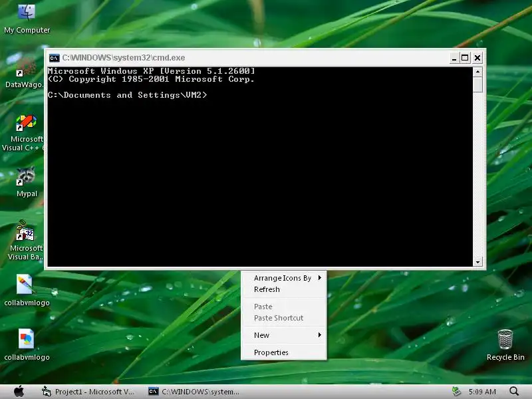Screen dimensions: 532x399
Task: Click the cmd scrollbar down arrow
Action: point(477,262)
